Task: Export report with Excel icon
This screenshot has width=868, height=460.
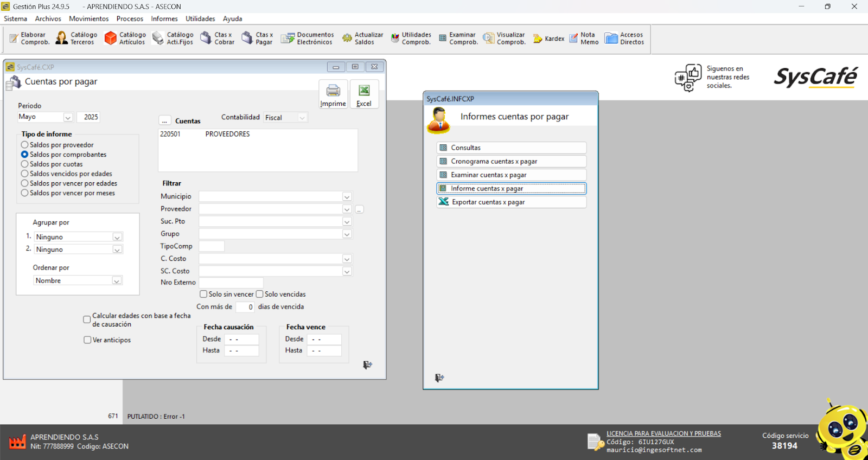Action: coord(364,95)
